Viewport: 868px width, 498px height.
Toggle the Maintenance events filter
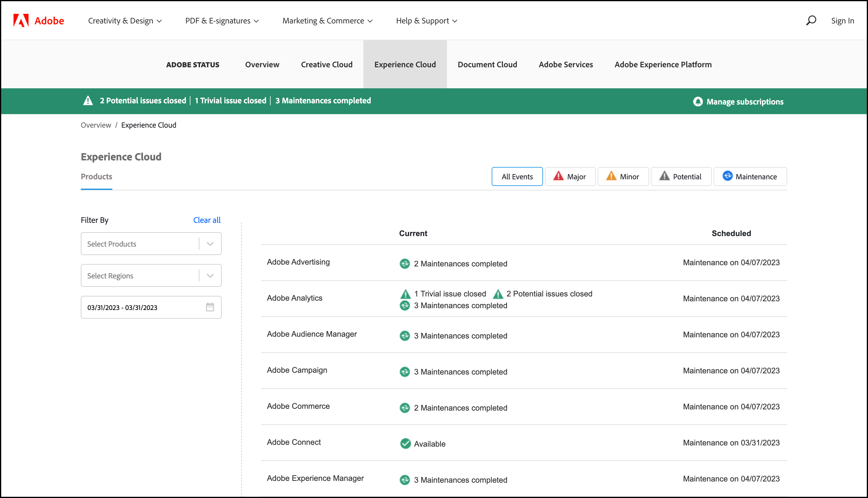click(750, 177)
